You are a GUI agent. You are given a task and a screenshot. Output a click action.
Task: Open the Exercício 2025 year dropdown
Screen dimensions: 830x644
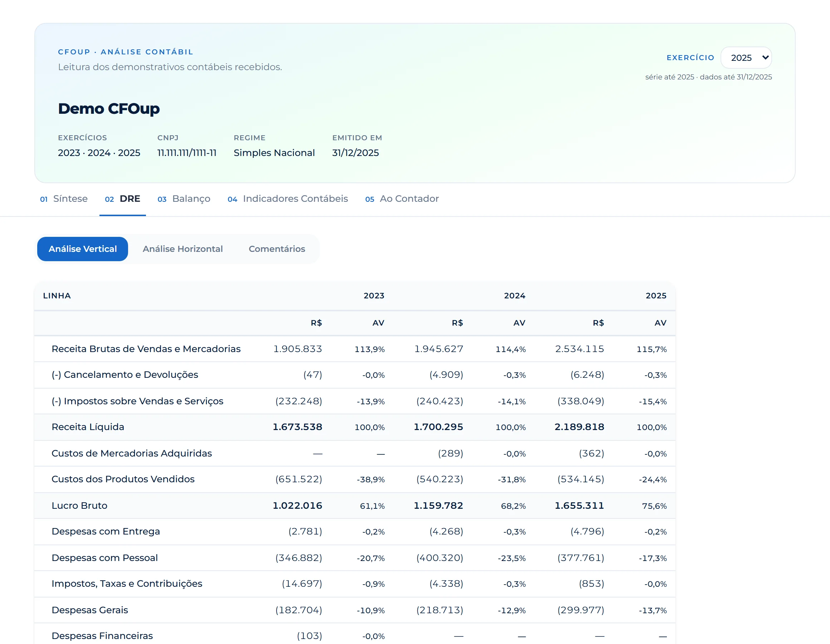(746, 58)
